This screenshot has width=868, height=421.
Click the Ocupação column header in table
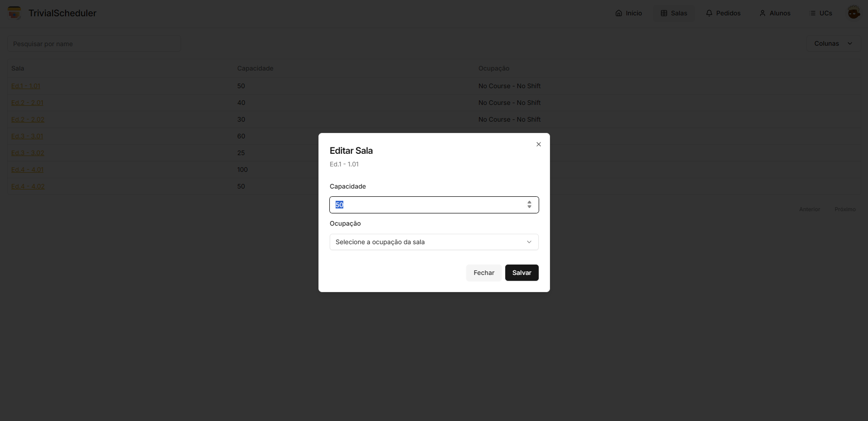point(493,68)
